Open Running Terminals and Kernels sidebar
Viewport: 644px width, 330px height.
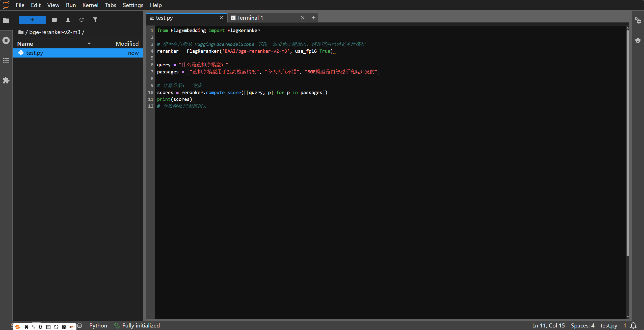6,40
